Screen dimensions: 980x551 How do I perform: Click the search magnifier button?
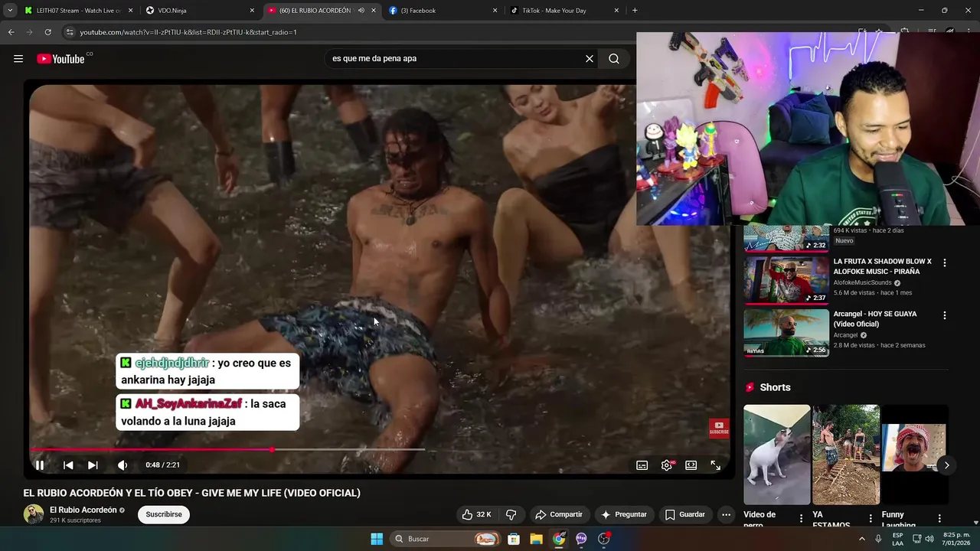click(614, 58)
